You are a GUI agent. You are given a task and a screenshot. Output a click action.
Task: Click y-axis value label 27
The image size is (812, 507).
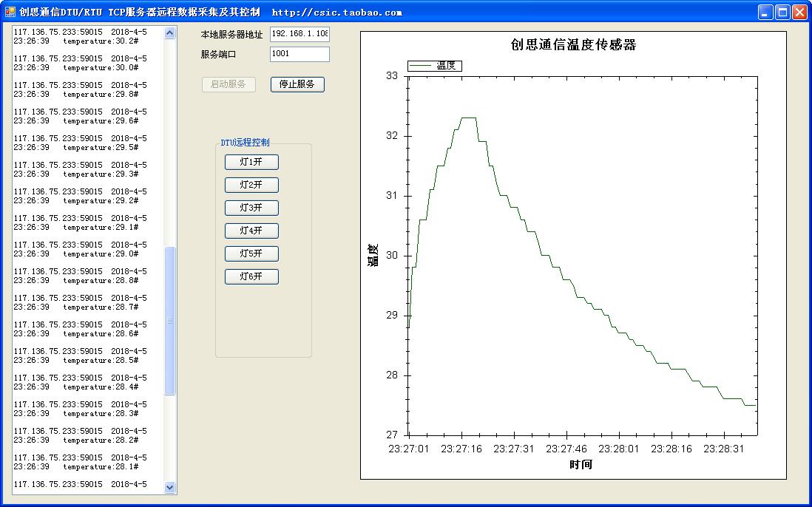[x=392, y=435]
